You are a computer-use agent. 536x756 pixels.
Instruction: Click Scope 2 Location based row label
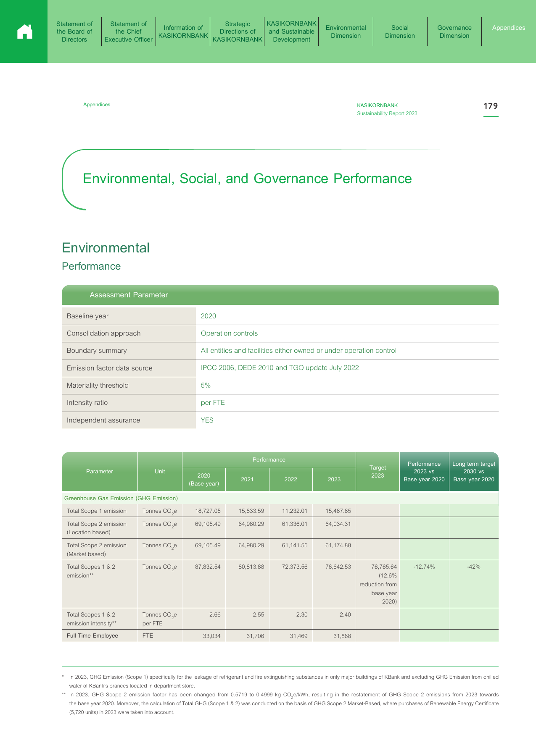tap(97, 528)
